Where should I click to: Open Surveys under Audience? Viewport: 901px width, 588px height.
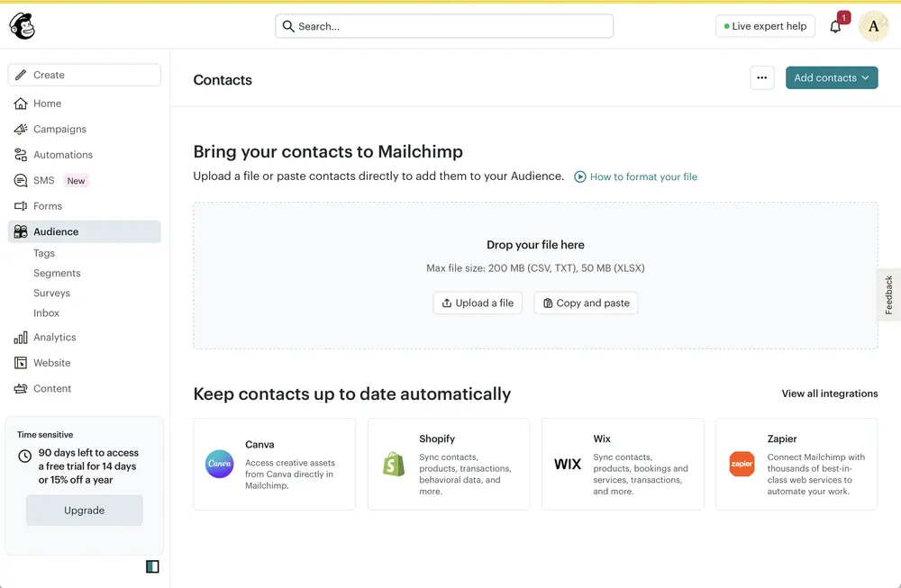(51, 293)
